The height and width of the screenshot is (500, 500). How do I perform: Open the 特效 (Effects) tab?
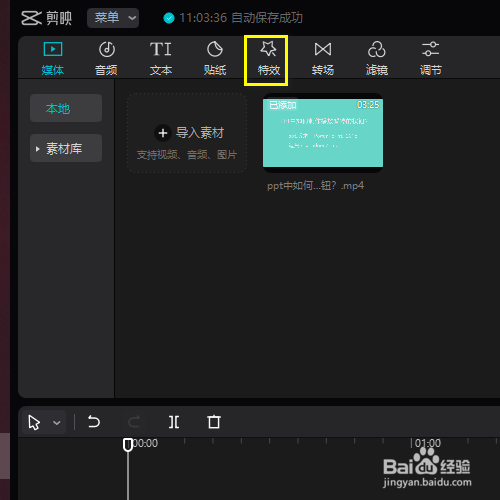tap(269, 58)
